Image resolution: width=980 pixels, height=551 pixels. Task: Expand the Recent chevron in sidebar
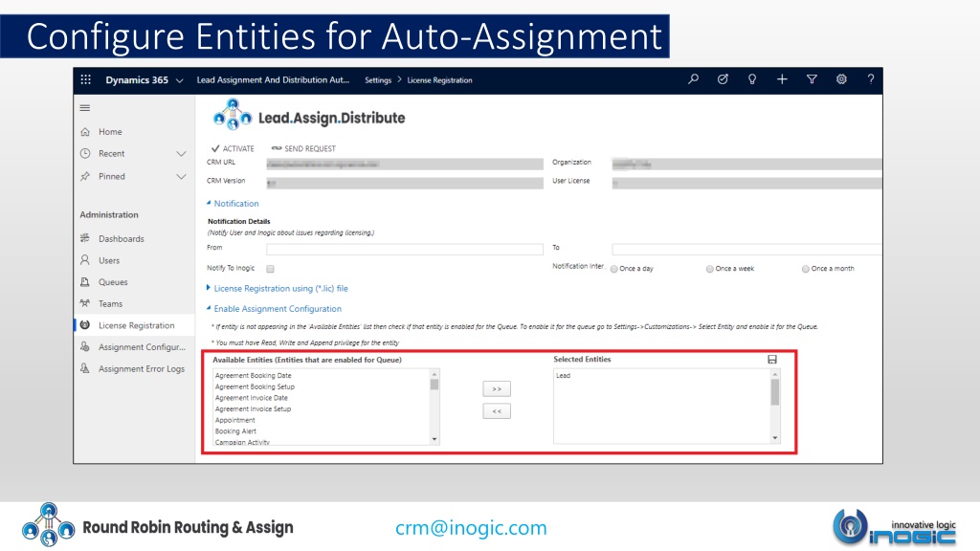[181, 154]
